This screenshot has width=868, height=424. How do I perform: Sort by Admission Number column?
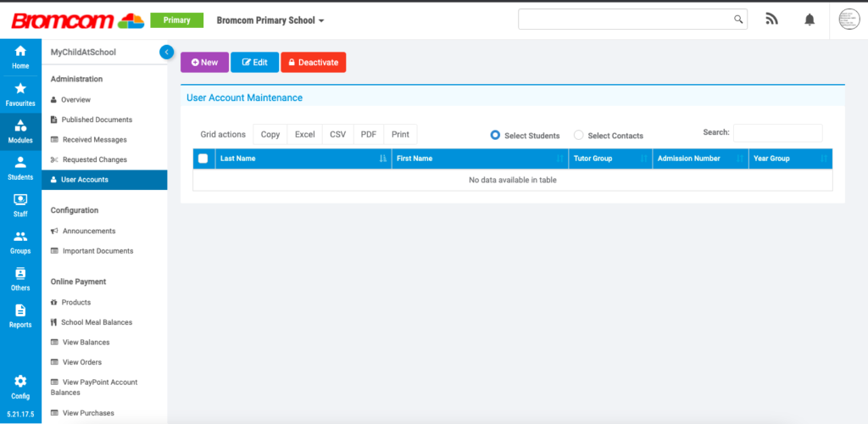[701, 159]
